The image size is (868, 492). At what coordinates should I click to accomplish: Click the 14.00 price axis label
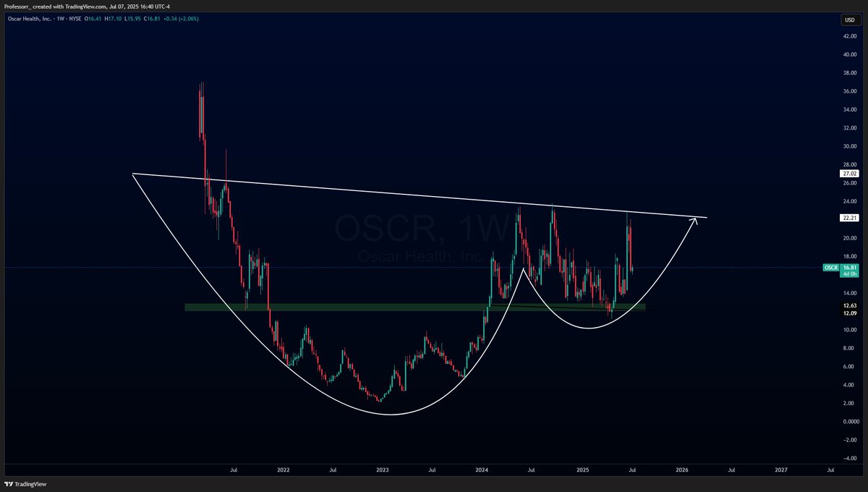pyautogui.click(x=849, y=293)
